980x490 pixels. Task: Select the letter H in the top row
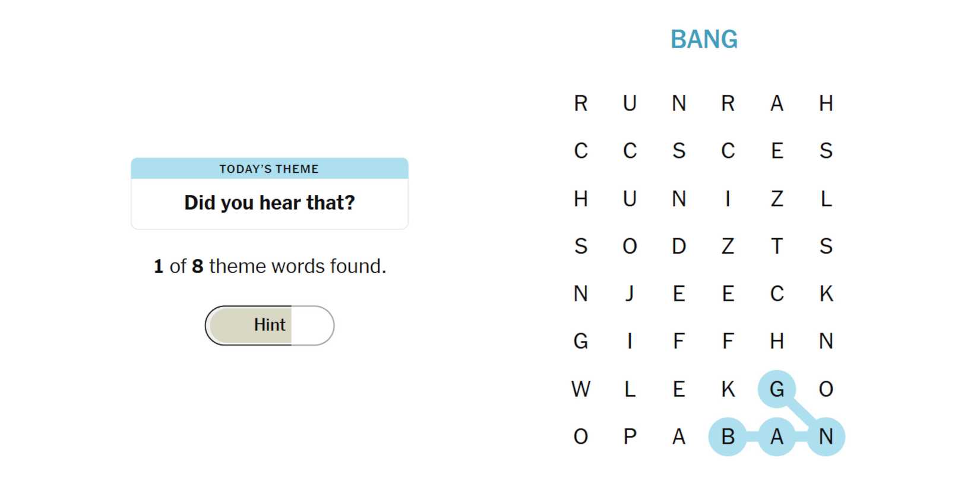pos(826,103)
